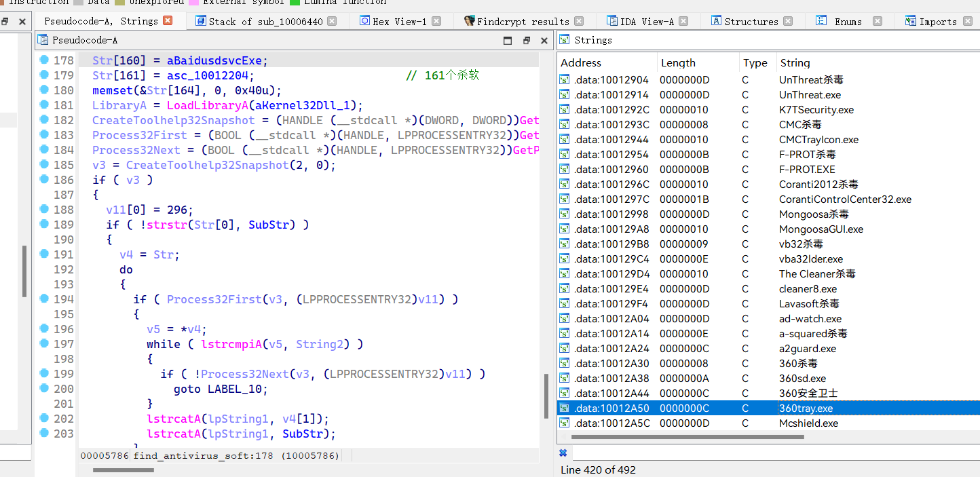Screen dimensions: 980x477
Task: Click the string icon of the 360tray.exe row
Action: [x=564, y=408]
